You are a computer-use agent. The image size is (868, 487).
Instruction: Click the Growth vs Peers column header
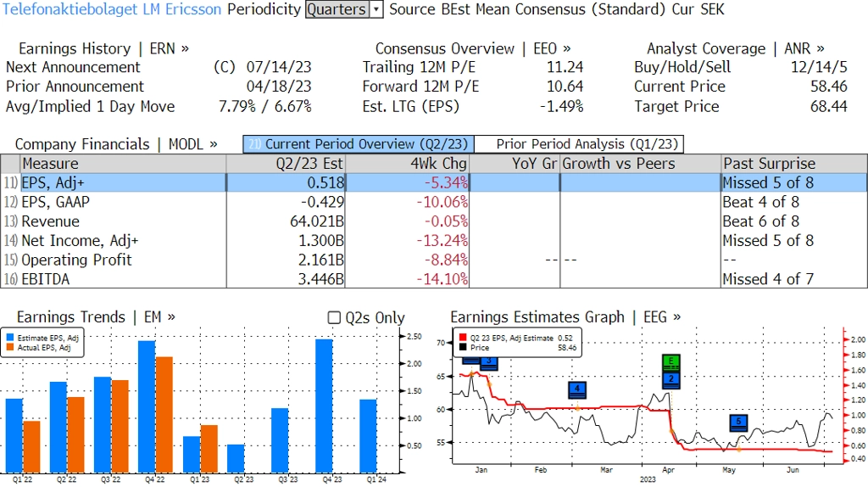[x=641, y=164]
